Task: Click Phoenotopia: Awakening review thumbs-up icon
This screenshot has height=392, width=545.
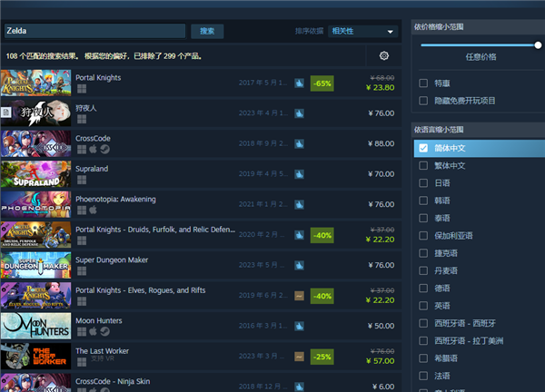Action: click(x=299, y=204)
